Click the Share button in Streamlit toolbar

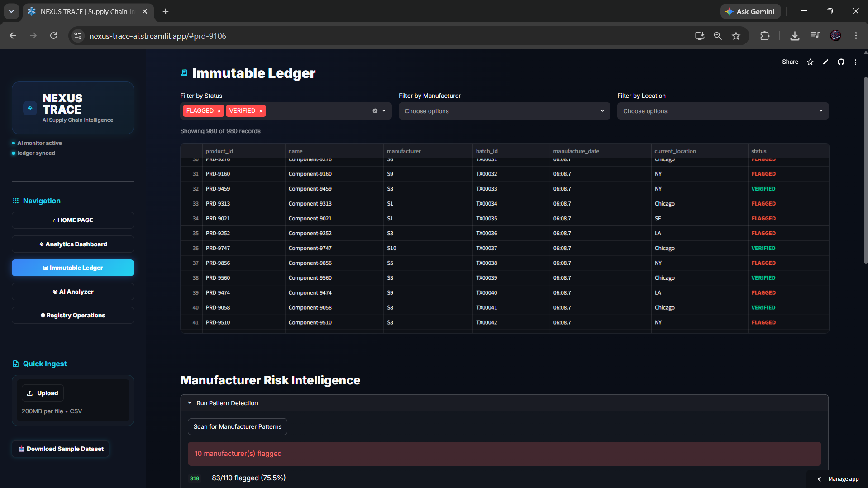790,62
